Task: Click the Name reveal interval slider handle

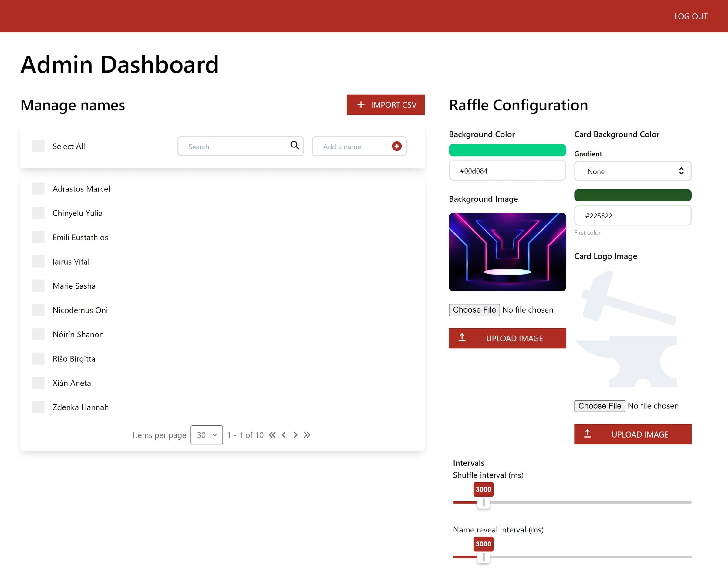Action: 483,557
